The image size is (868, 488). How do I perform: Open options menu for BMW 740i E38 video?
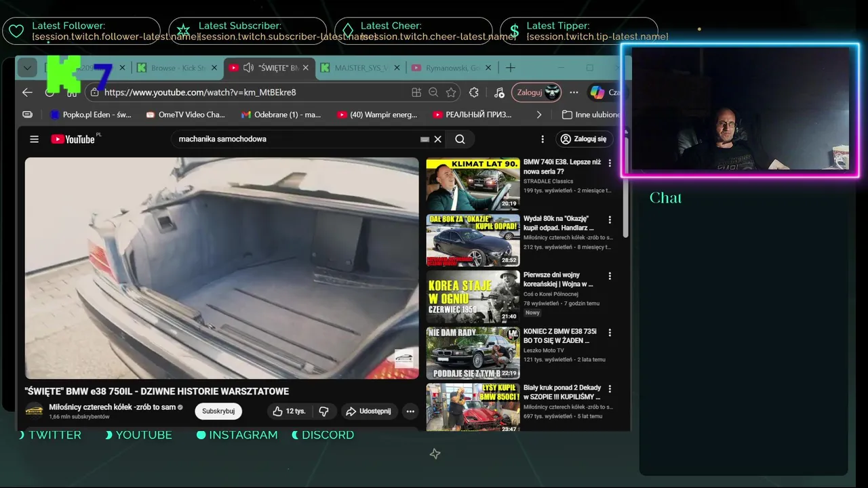(610, 163)
